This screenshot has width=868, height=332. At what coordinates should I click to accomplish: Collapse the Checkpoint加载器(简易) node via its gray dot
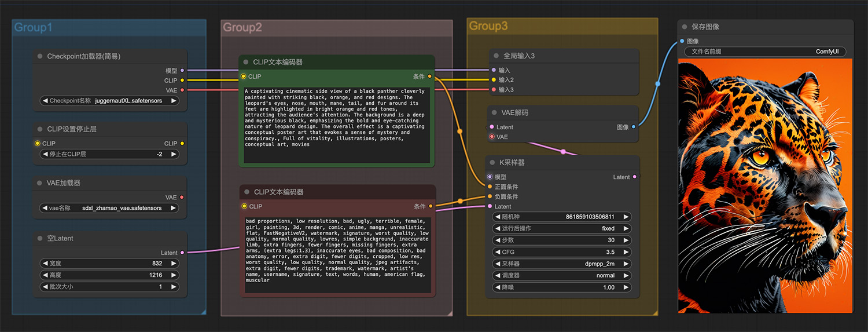click(x=40, y=56)
